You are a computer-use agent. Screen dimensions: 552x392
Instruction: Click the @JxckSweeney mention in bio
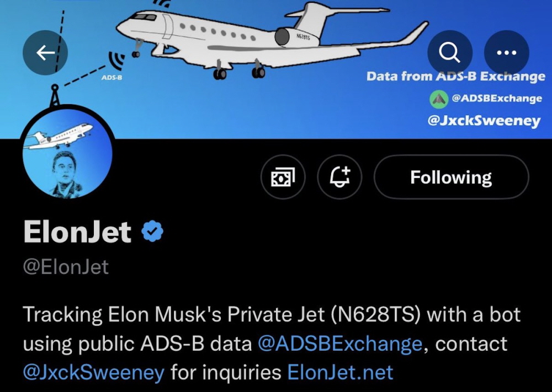click(x=94, y=373)
